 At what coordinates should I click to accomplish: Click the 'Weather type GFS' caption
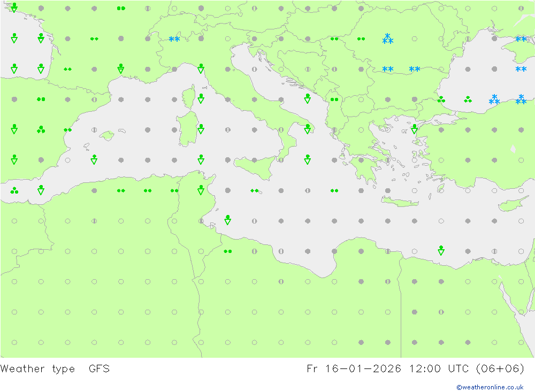(x=55, y=369)
